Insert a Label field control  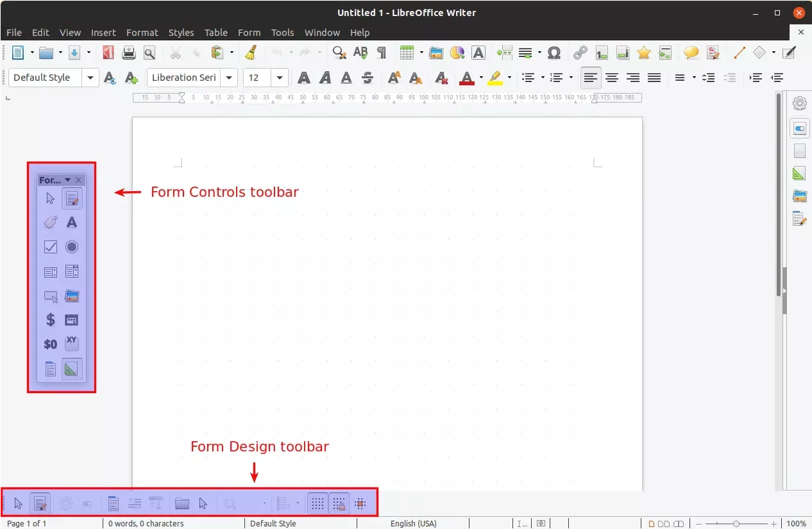(x=51, y=223)
